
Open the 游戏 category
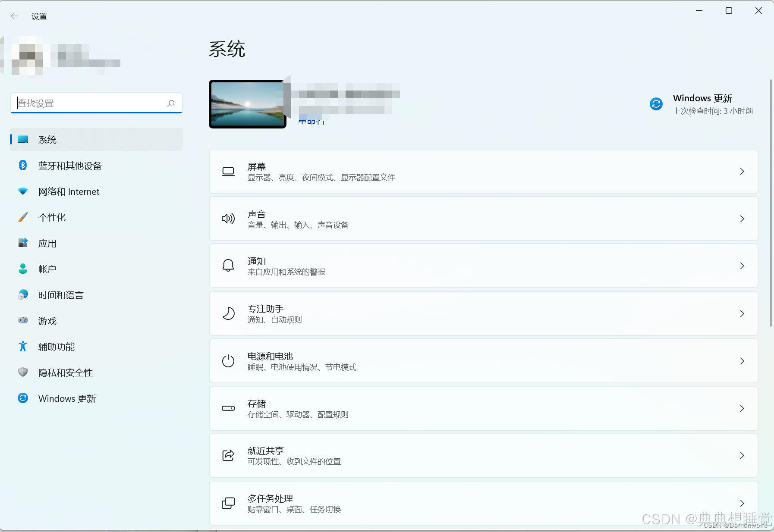(96, 320)
